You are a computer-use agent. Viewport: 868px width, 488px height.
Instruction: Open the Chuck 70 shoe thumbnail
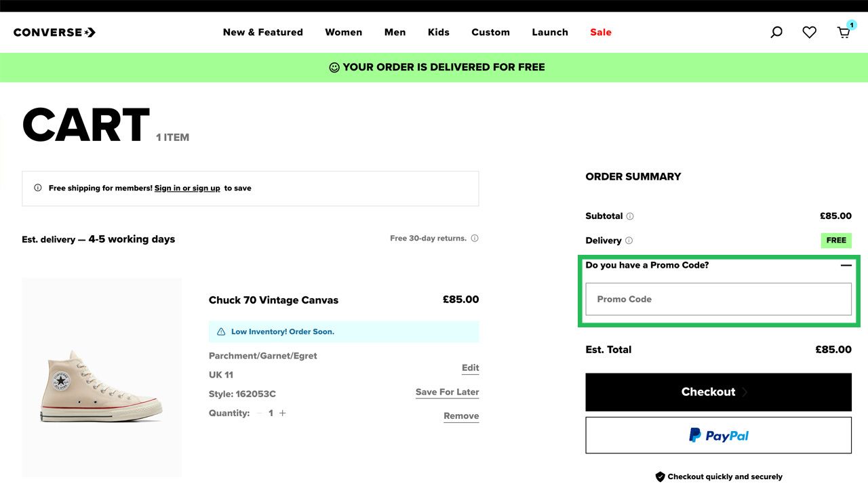(x=102, y=377)
